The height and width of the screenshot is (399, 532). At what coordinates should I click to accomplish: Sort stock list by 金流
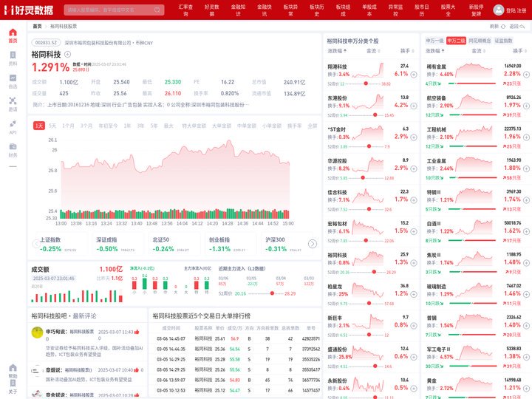(x=373, y=51)
